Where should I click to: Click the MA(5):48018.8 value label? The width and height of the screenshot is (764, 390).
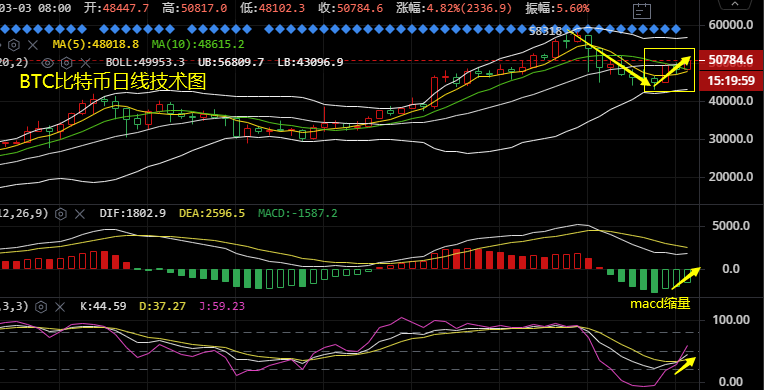(x=96, y=44)
